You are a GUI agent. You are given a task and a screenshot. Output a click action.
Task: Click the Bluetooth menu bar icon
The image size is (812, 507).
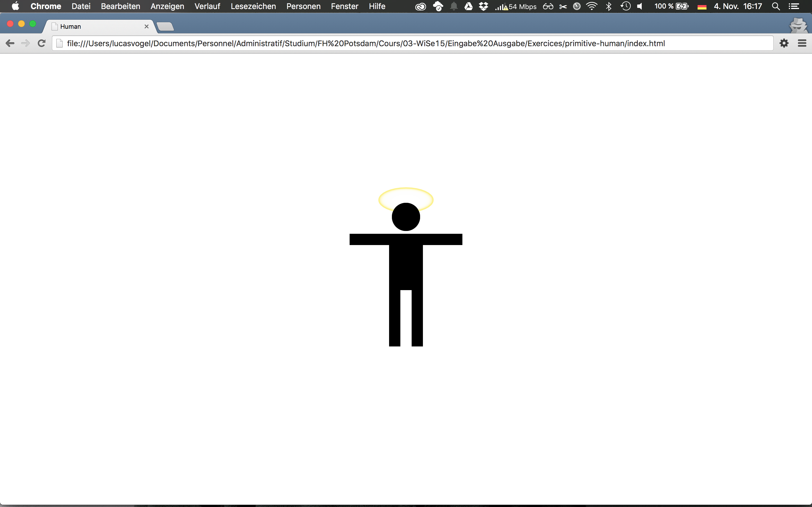tap(609, 6)
